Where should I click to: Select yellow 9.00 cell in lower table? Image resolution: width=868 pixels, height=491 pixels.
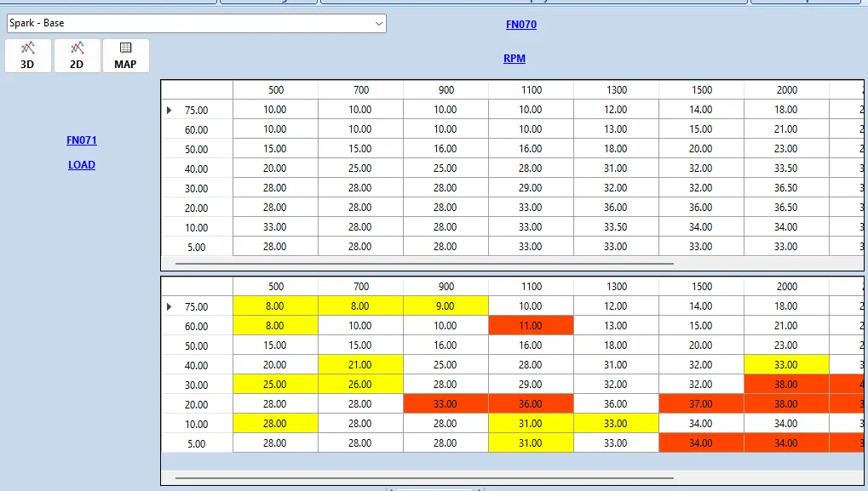click(445, 305)
